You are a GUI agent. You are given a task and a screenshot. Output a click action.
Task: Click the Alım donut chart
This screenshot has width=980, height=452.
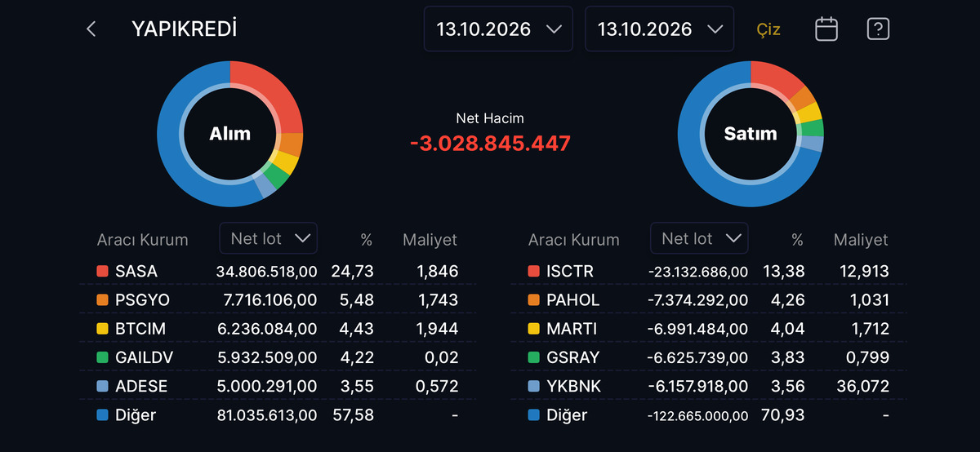(229, 134)
